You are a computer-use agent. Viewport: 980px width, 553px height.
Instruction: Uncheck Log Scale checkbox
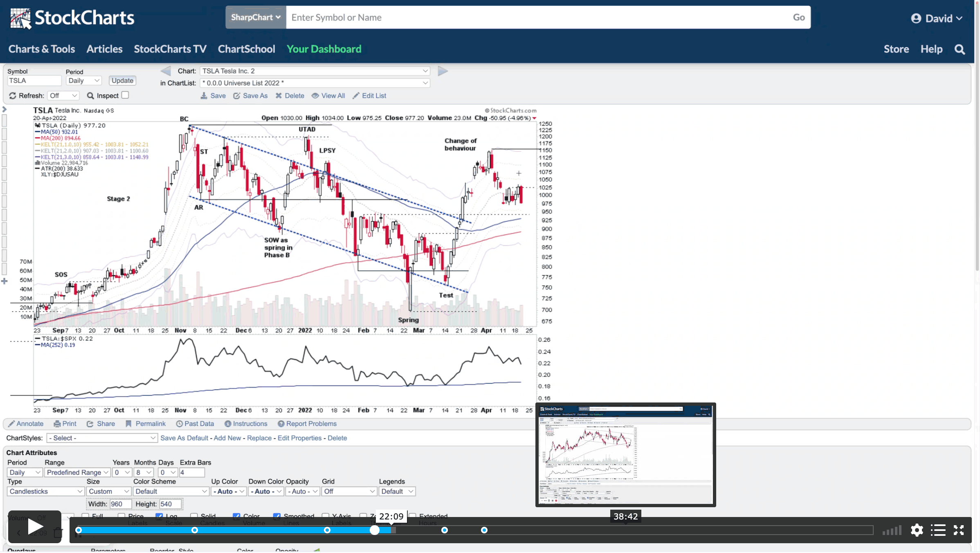(159, 516)
